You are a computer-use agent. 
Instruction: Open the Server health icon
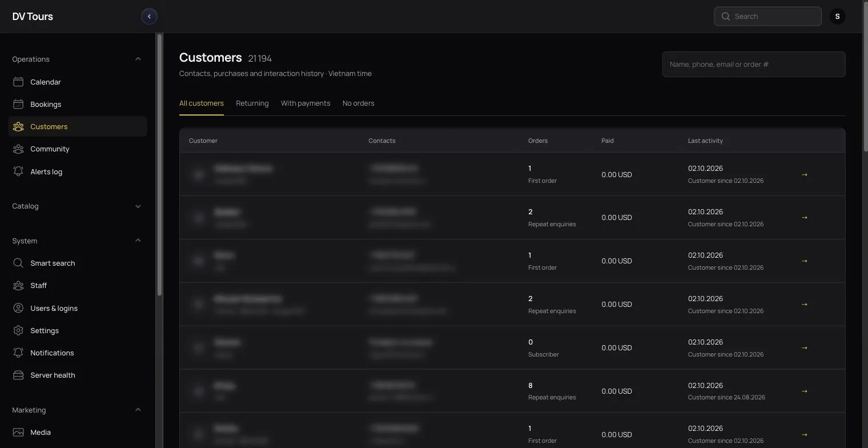pyautogui.click(x=18, y=375)
